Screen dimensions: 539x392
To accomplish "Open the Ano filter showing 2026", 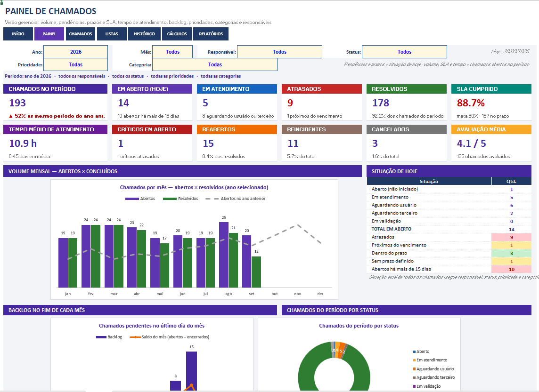I will 76,52.
